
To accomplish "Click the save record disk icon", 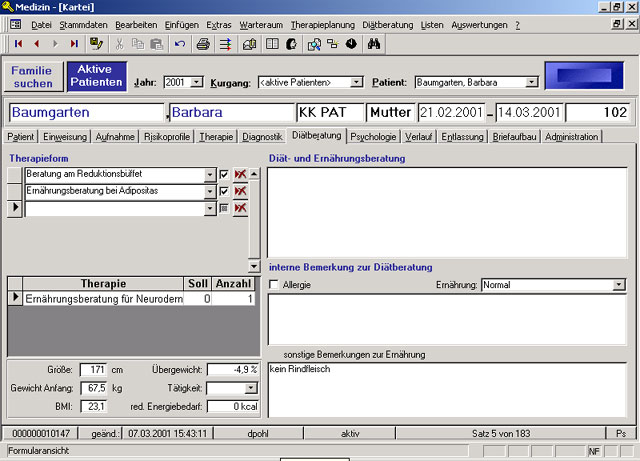I will (96, 44).
